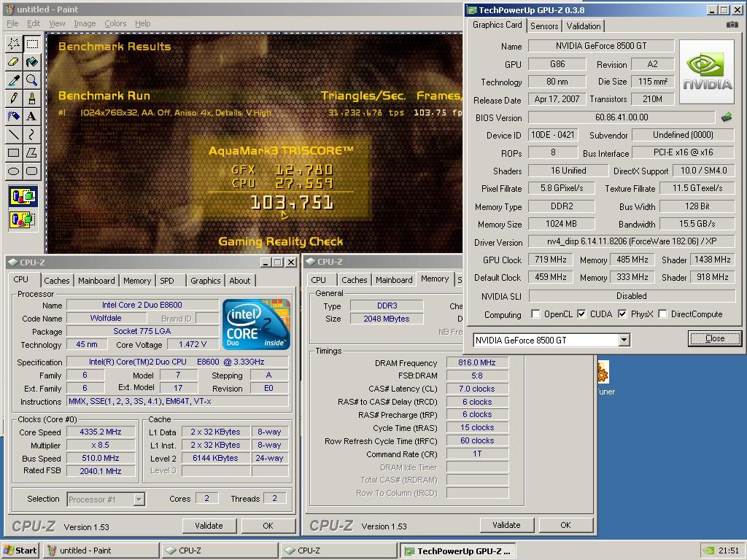Viewport: 747px width, 560px height.
Task: Open the Image menu in Paint
Action: (x=85, y=23)
